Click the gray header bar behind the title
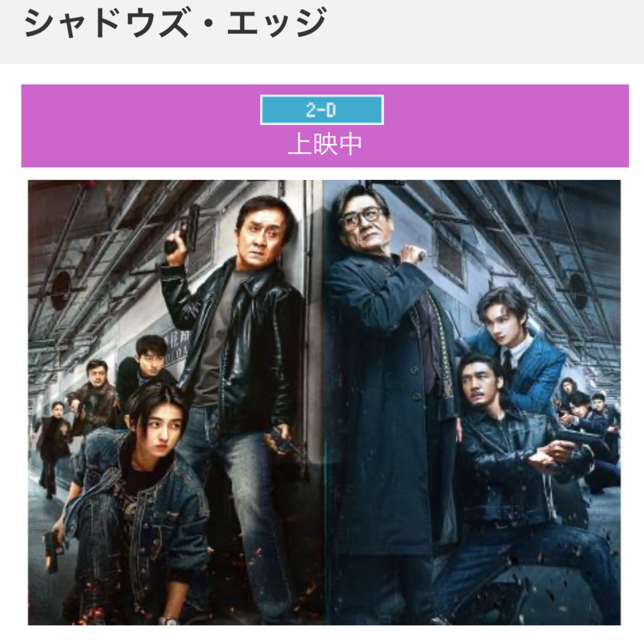The image size is (644, 644). coord(322,31)
